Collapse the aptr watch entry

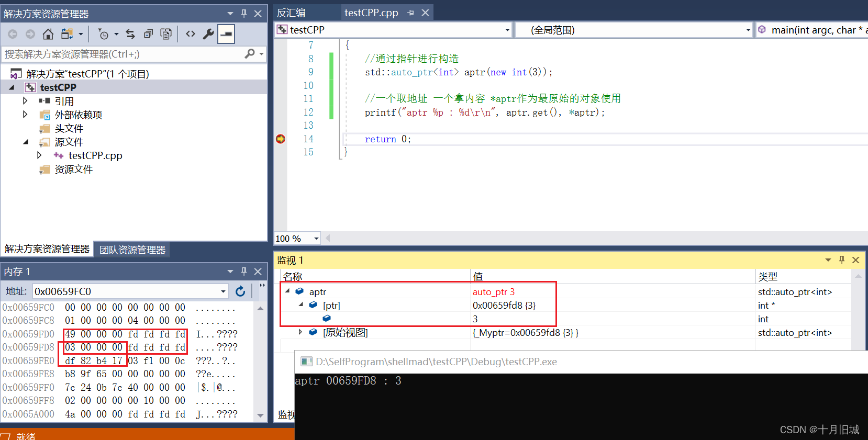click(287, 291)
